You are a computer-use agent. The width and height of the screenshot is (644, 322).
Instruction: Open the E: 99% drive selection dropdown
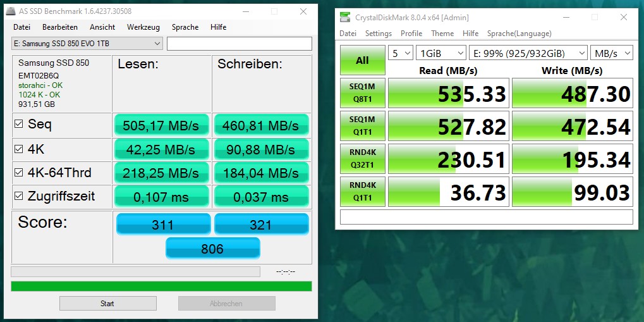528,53
